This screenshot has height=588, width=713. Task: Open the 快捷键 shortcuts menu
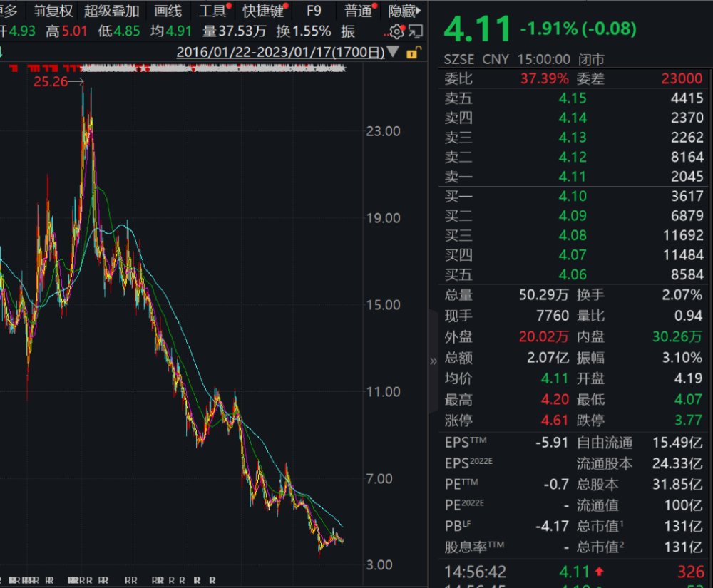pyautogui.click(x=263, y=11)
